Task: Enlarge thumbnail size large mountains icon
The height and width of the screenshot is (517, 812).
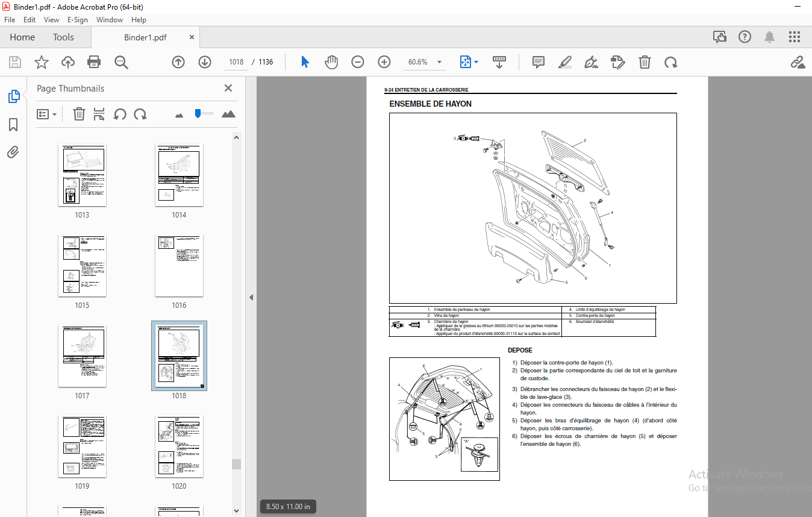Action: click(x=228, y=114)
